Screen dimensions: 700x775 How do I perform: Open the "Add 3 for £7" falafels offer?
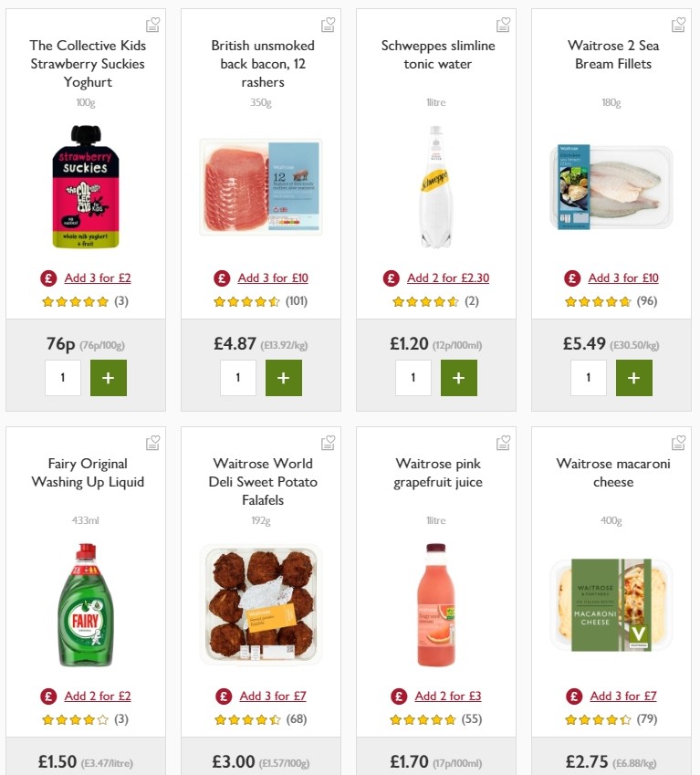click(273, 696)
